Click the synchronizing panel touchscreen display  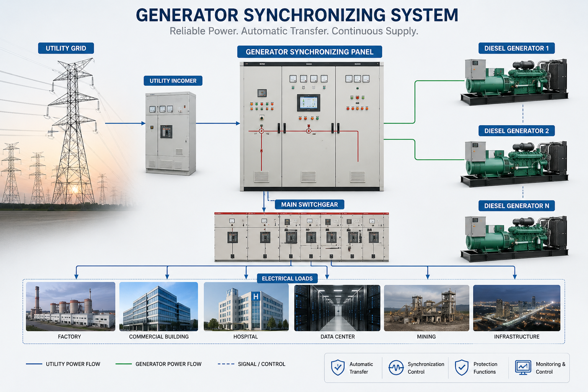(309, 103)
